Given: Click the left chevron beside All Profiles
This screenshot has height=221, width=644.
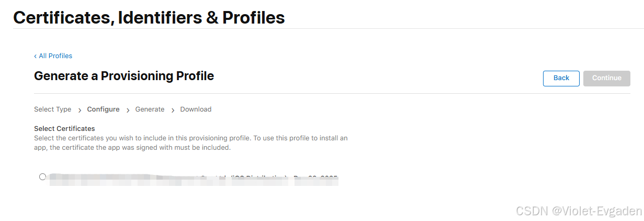Looking at the screenshot, I should (35, 56).
